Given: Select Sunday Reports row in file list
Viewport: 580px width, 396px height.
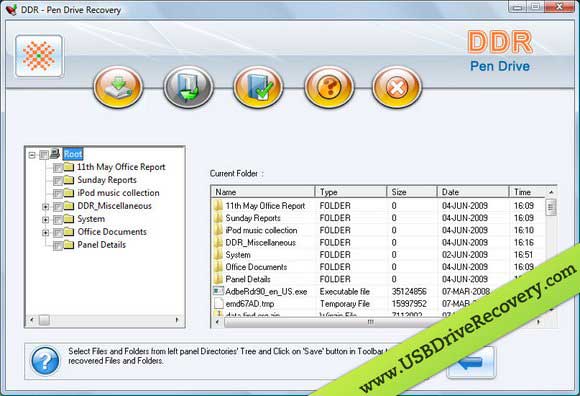Looking at the screenshot, I should [x=378, y=218].
